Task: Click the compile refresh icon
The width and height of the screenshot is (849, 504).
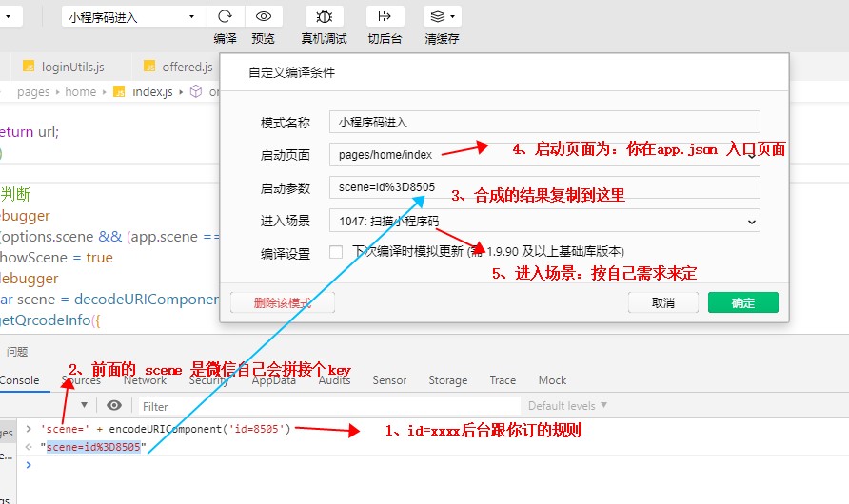Action: 226,16
